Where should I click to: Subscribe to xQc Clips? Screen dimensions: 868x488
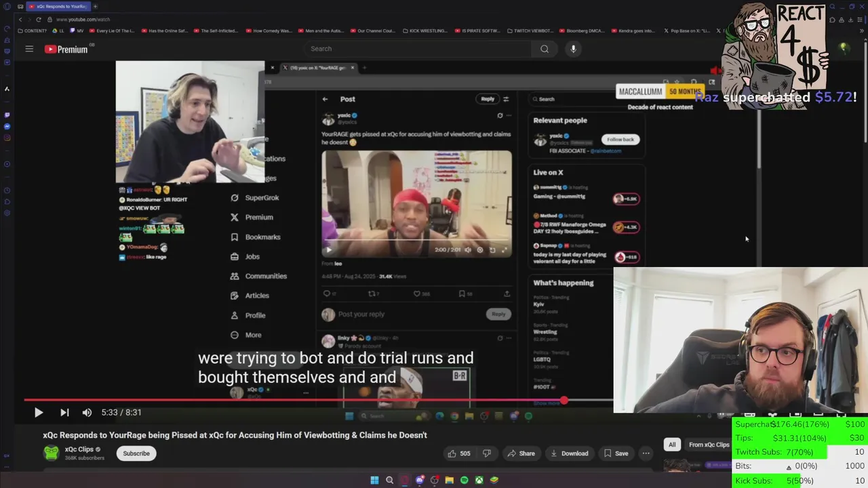(x=136, y=453)
